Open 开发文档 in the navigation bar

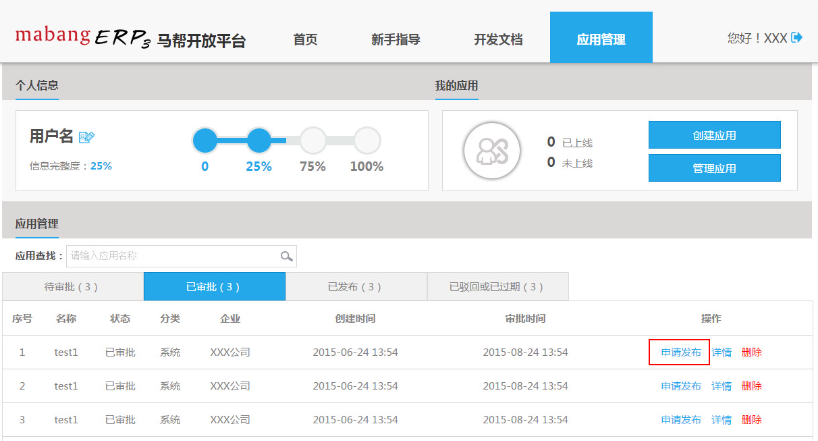tap(498, 40)
